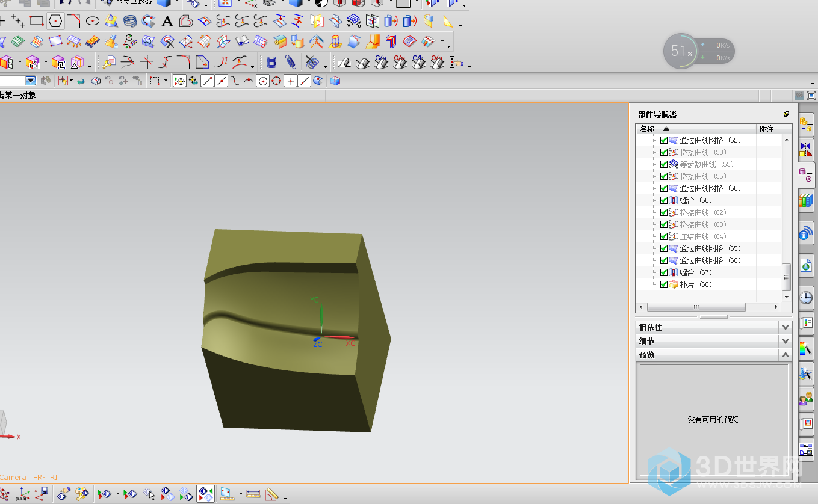Expand the 相依性 panel section

pyautogui.click(x=785, y=327)
